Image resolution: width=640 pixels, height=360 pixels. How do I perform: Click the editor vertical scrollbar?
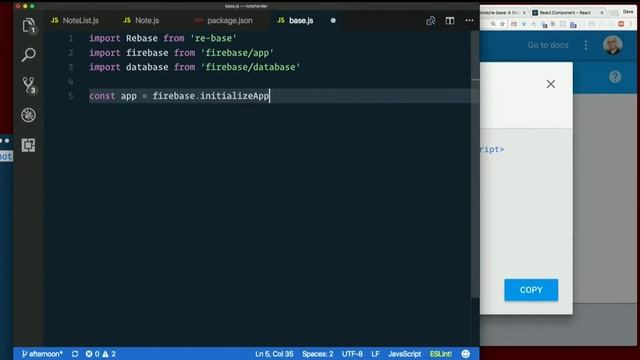pos(475,163)
